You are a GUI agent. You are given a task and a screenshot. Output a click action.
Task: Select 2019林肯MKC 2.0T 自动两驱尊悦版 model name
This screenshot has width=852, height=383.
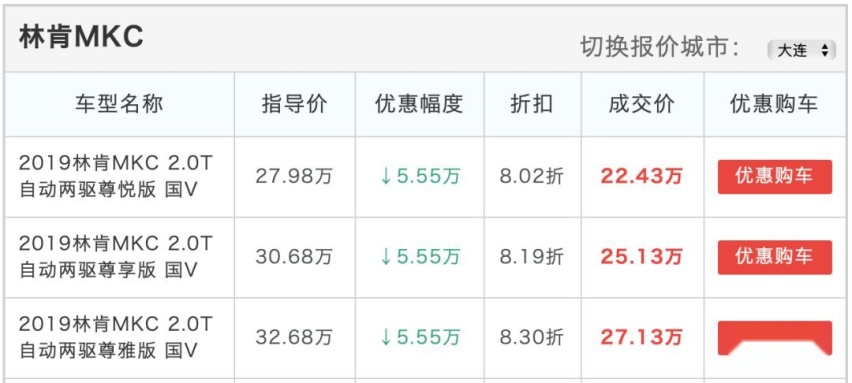point(115,177)
